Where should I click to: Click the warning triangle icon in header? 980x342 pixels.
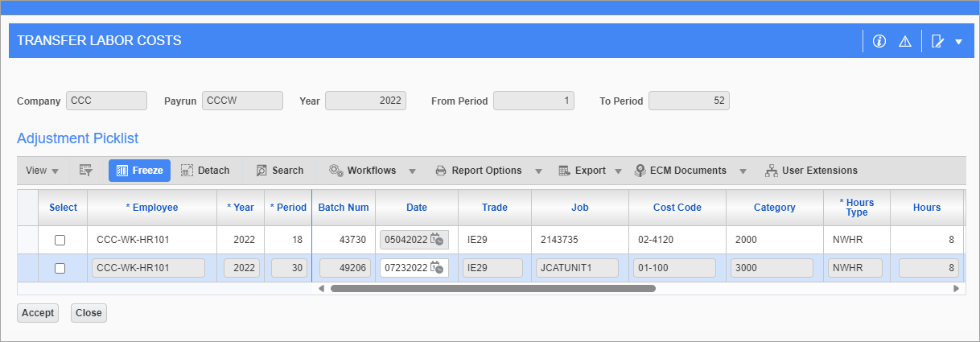(x=905, y=41)
